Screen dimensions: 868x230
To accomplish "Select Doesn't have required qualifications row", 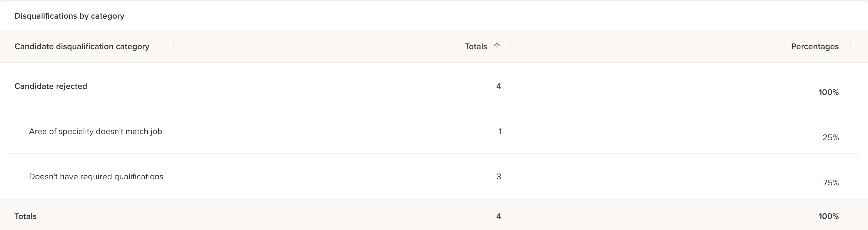I will pos(96,177).
